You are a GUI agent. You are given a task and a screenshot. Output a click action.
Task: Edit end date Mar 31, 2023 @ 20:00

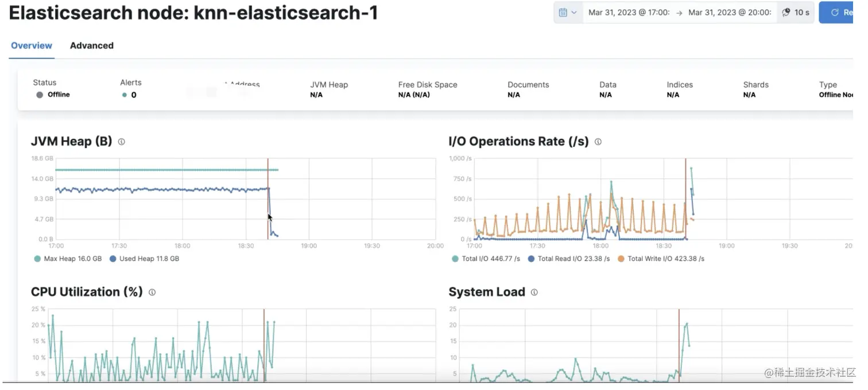tap(730, 12)
